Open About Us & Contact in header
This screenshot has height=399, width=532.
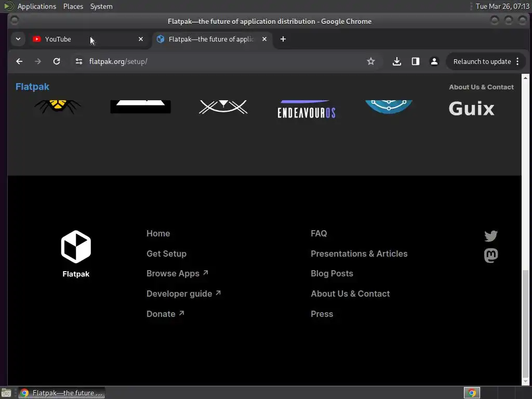click(481, 87)
